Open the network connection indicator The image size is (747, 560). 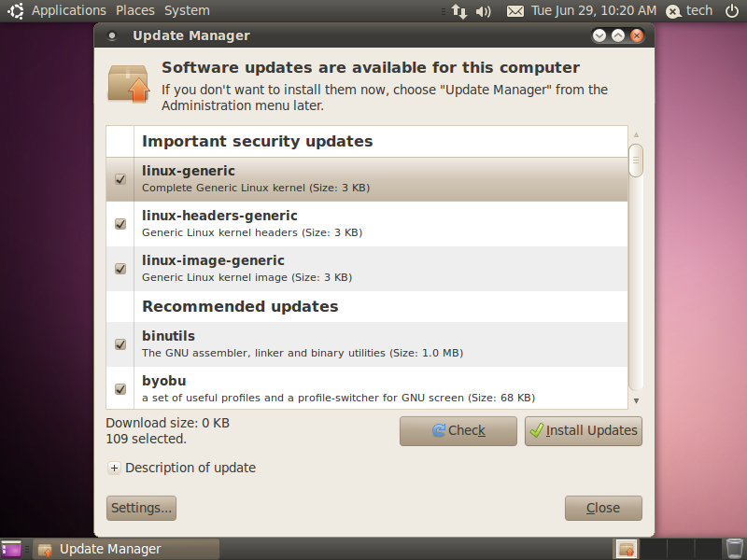tap(459, 11)
